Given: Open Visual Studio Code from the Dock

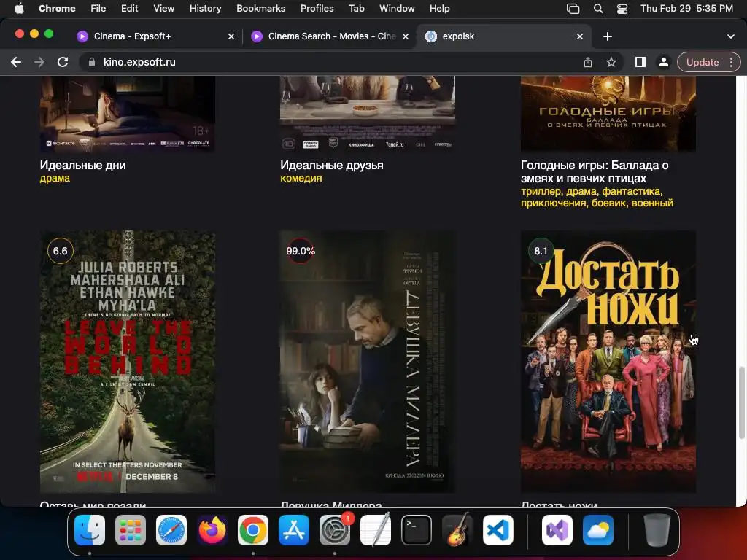Looking at the screenshot, I should (x=498, y=530).
